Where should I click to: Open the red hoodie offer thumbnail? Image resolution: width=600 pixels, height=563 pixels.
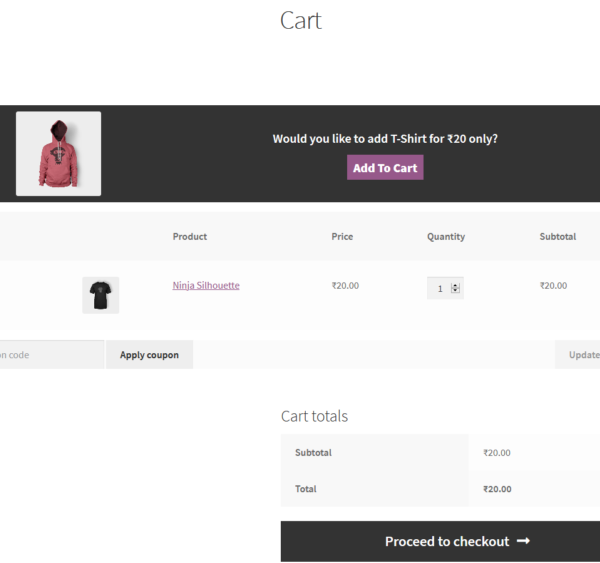(x=59, y=153)
